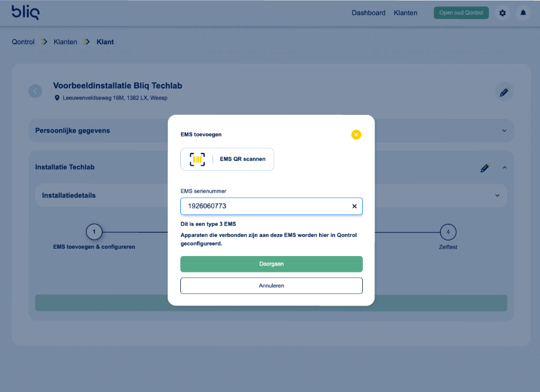
Task: Select step 1 EMS toevoegen circle
Action: [x=94, y=232]
